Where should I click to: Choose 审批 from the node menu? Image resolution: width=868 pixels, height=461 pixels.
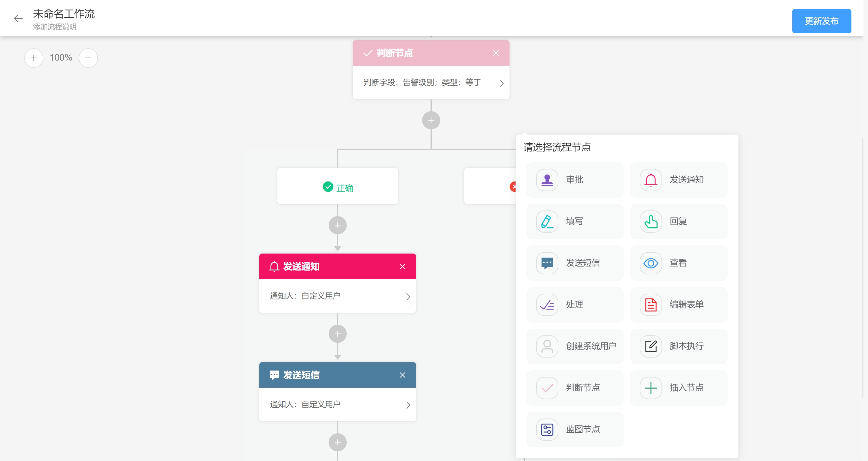pyautogui.click(x=575, y=180)
